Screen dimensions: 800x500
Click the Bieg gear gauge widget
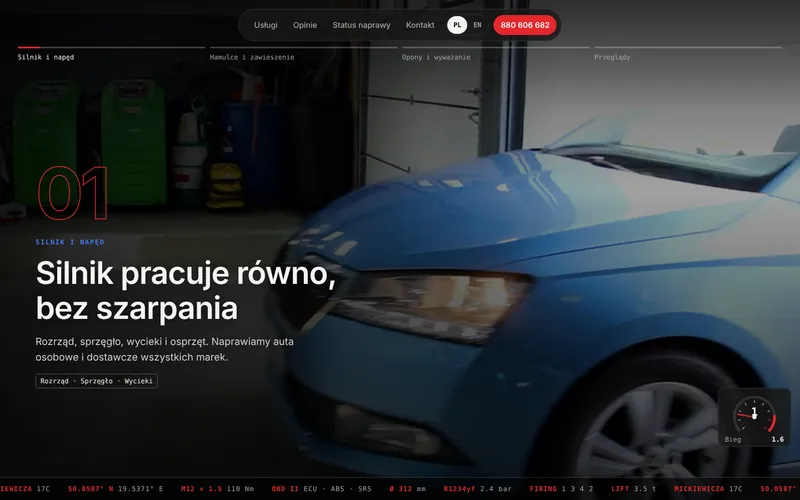click(754, 417)
